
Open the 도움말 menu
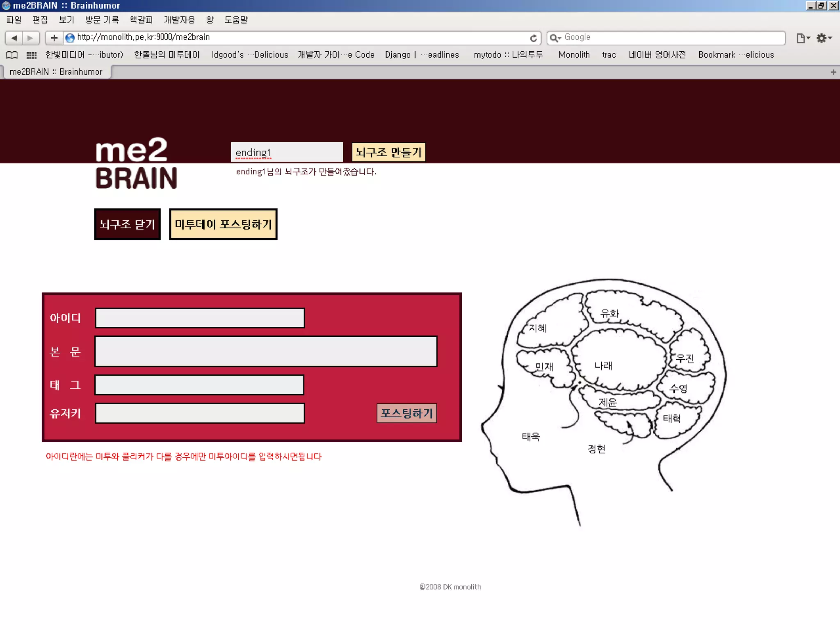click(236, 20)
